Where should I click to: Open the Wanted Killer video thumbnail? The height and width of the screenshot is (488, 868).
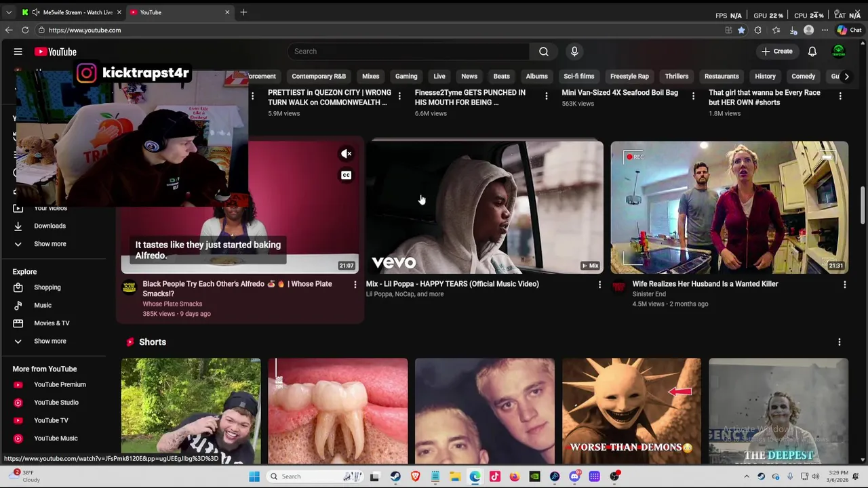click(730, 207)
